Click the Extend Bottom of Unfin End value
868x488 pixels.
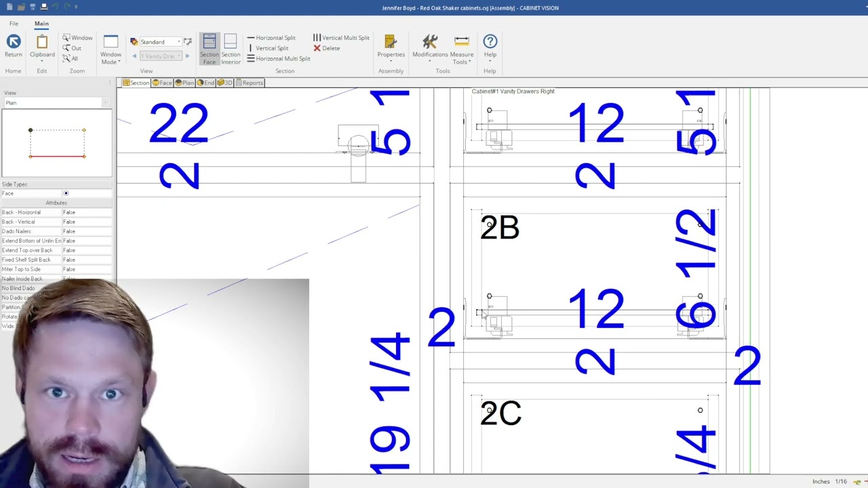(87, 241)
